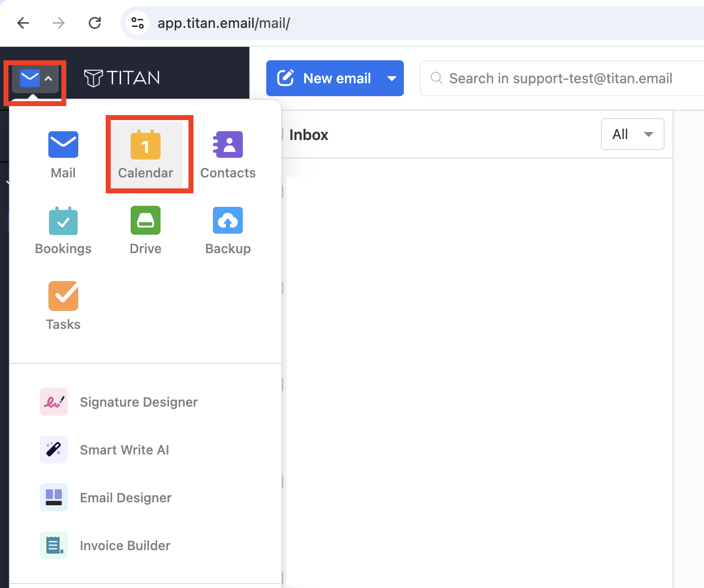This screenshot has height=588, width=704.
Task: Focus the search in support-test@titan.email field
Action: pos(562,78)
